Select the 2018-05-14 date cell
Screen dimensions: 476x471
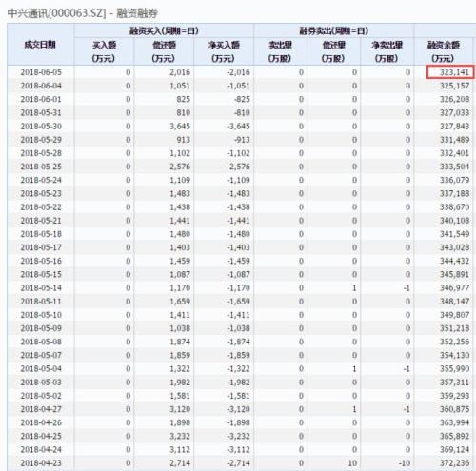pyautogui.click(x=41, y=288)
